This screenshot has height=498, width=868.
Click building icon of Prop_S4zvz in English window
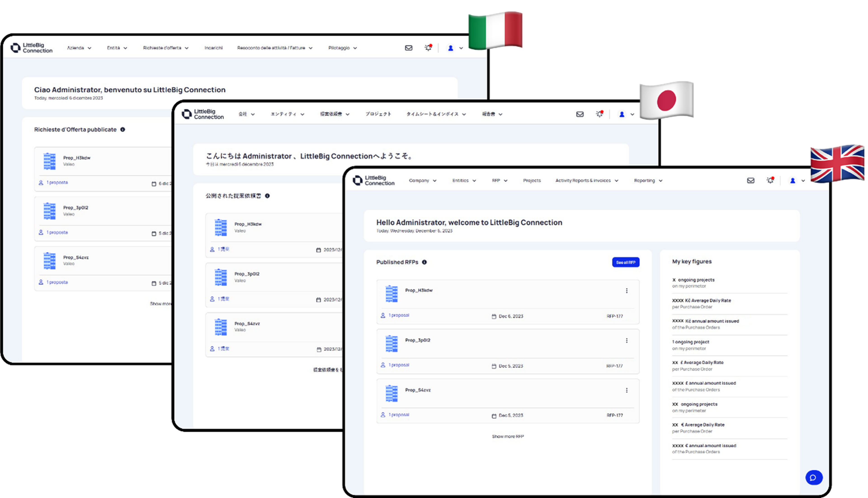[392, 393]
